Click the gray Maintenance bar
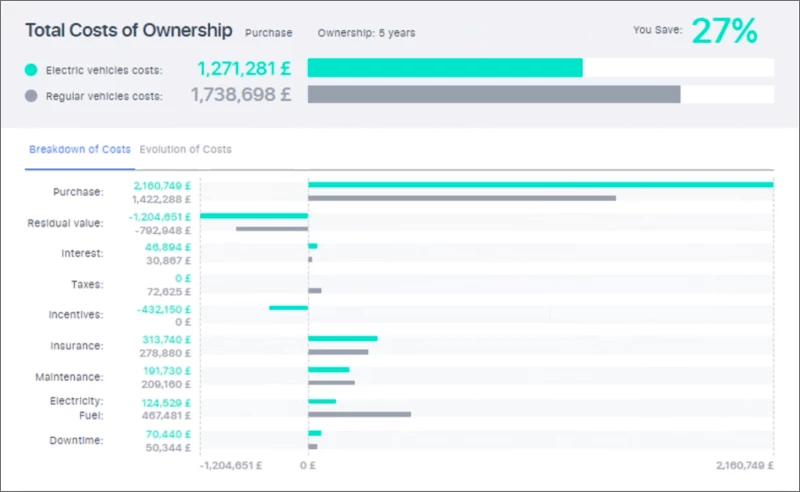The height and width of the screenshot is (492, 800). 331,383
